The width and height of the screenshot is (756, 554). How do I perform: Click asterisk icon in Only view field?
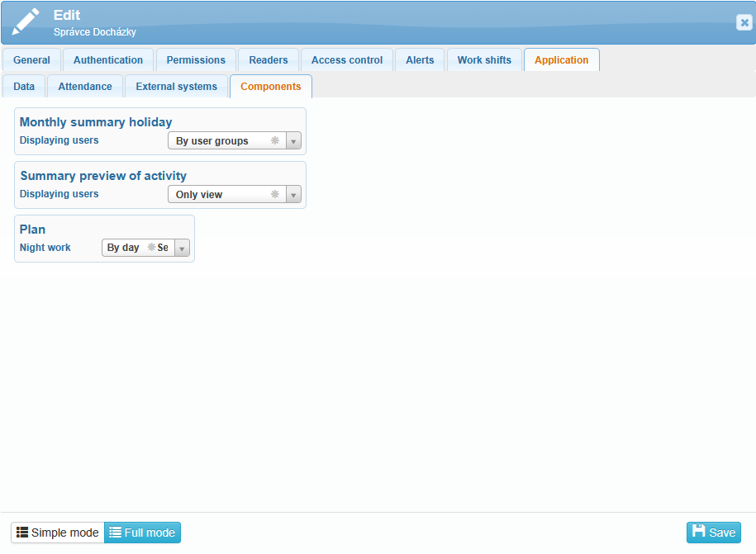coord(275,194)
